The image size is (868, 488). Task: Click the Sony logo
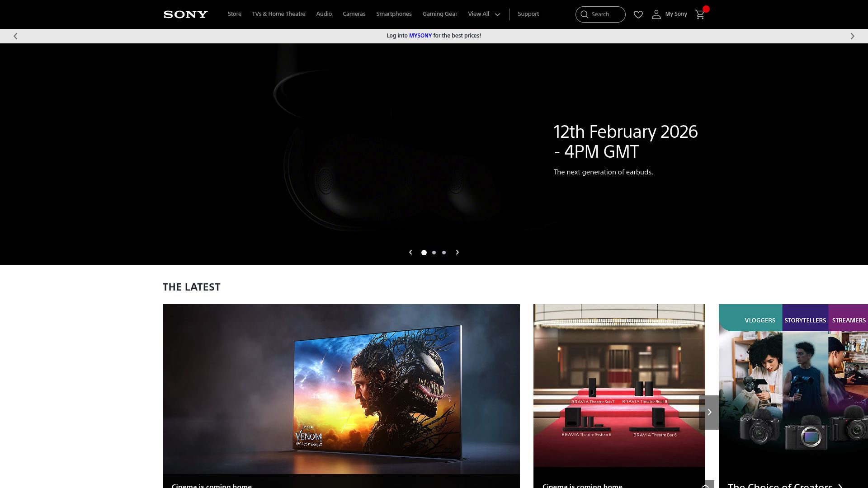click(185, 14)
